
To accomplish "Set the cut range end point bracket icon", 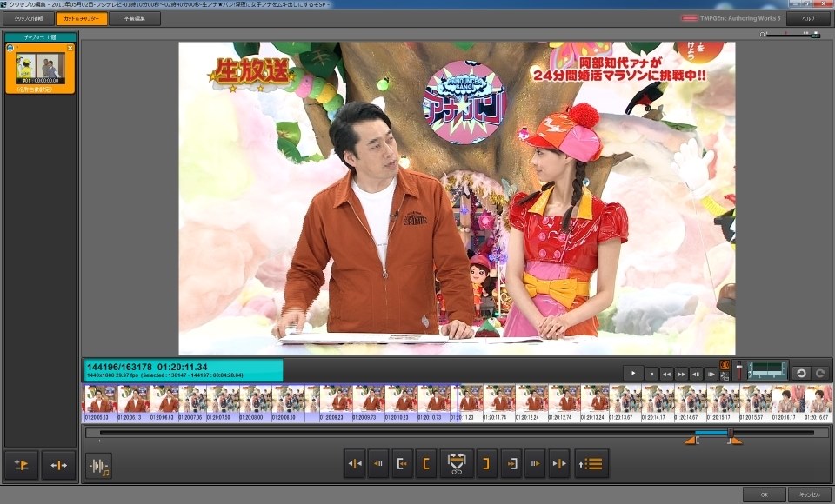I will (488, 464).
